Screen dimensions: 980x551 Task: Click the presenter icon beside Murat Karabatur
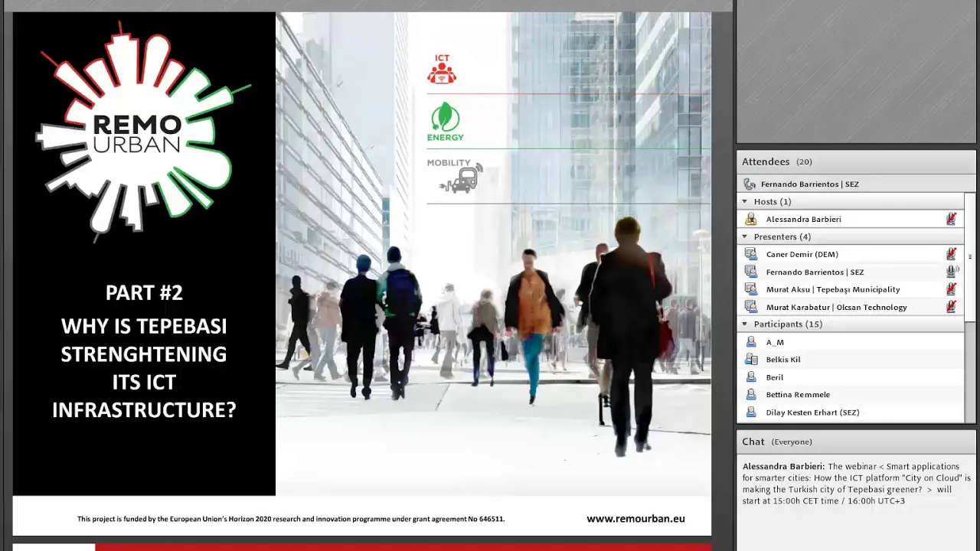[751, 308]
